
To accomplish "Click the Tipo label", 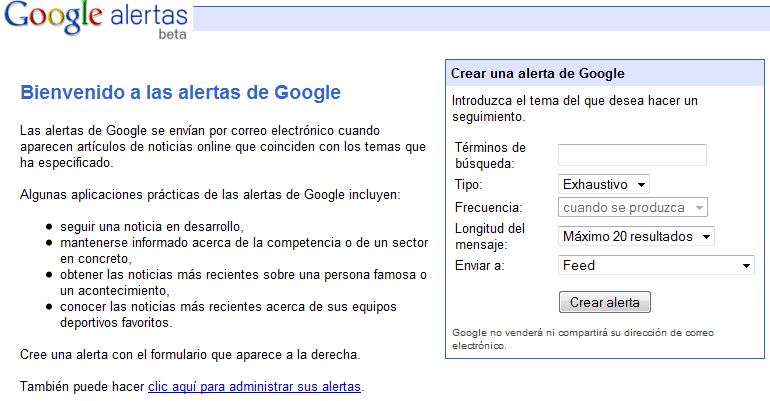I will point(468,185).
